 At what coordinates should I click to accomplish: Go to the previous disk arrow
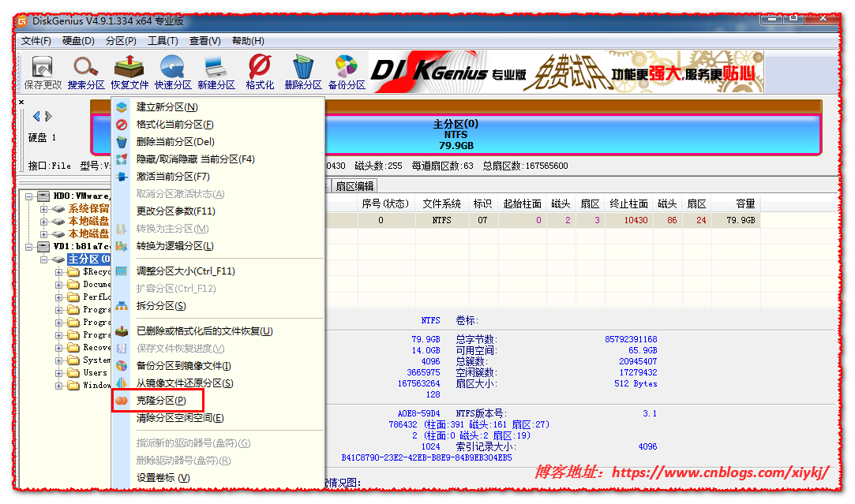36,116
